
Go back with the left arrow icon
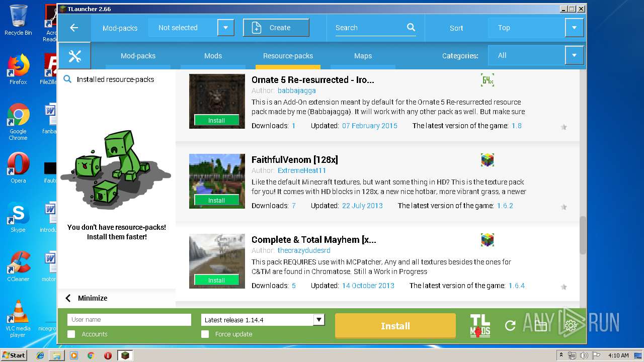pos(74,28)
